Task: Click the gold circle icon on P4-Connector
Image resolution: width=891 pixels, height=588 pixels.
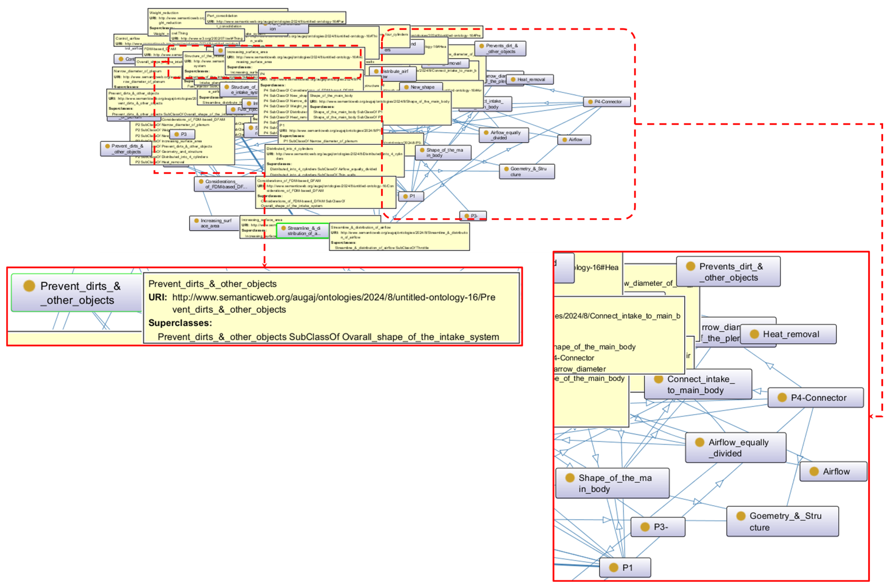Action: (x=782, y=398)
